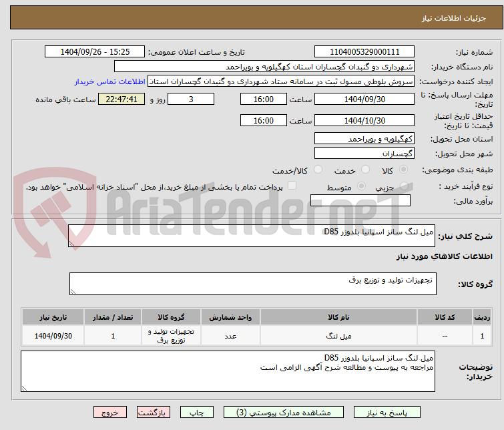
Task: Click the توضیحات خریدار text area
Action: [228, 371]
